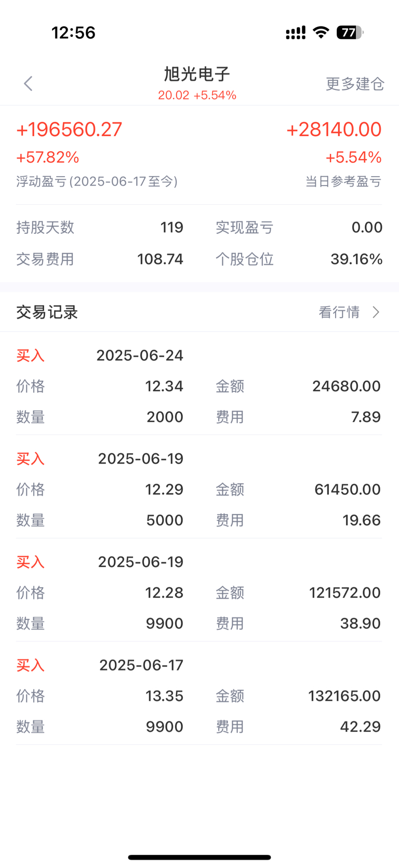Tap the 看行情 link
Screen dimensions: 399x868
pyautogui.click(x=339, y=312)
